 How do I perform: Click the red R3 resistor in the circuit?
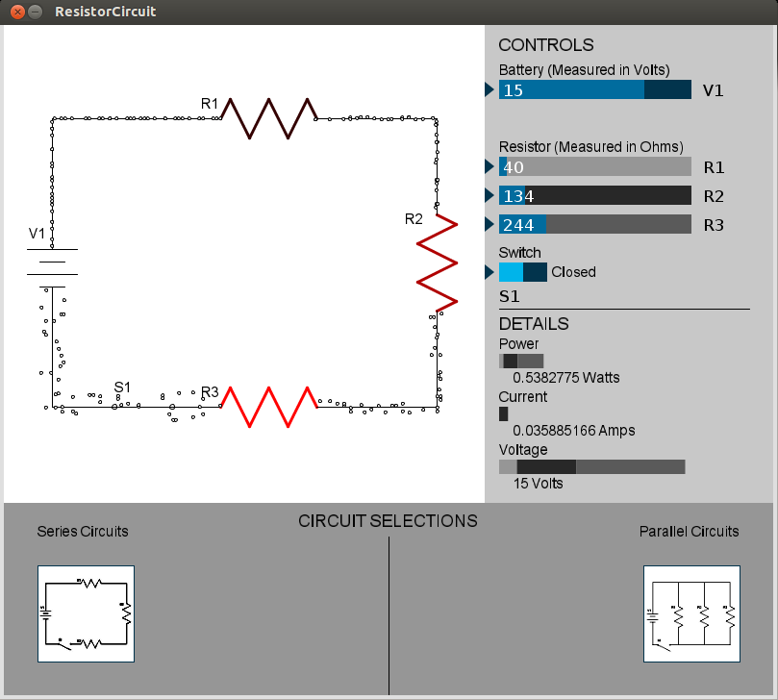click(269, 404)
